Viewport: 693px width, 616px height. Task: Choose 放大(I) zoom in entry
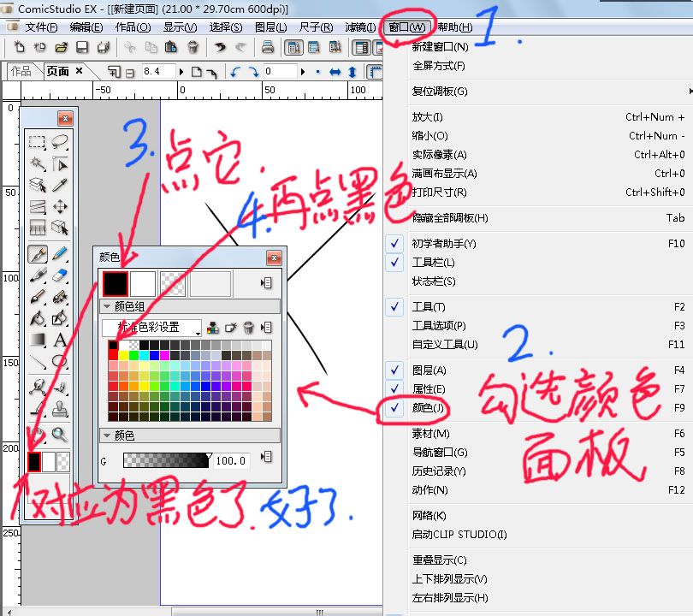coord(428,117)
